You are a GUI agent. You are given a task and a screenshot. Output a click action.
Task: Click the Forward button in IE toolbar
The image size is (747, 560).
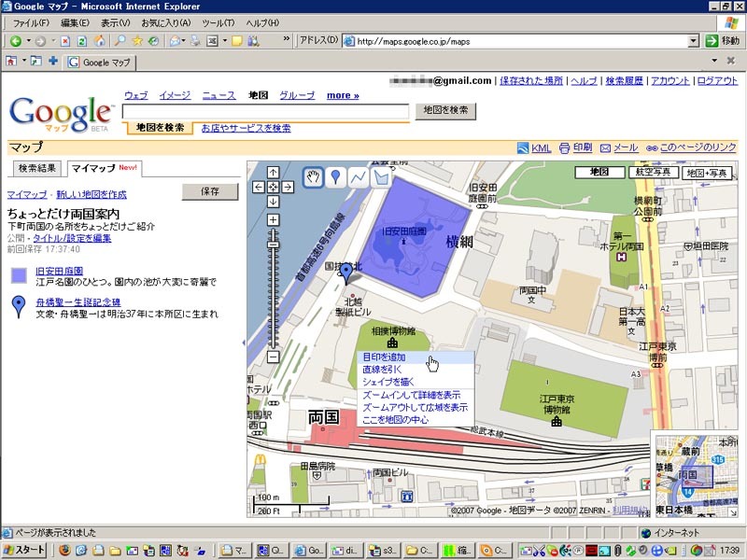(x=40, y=41)
